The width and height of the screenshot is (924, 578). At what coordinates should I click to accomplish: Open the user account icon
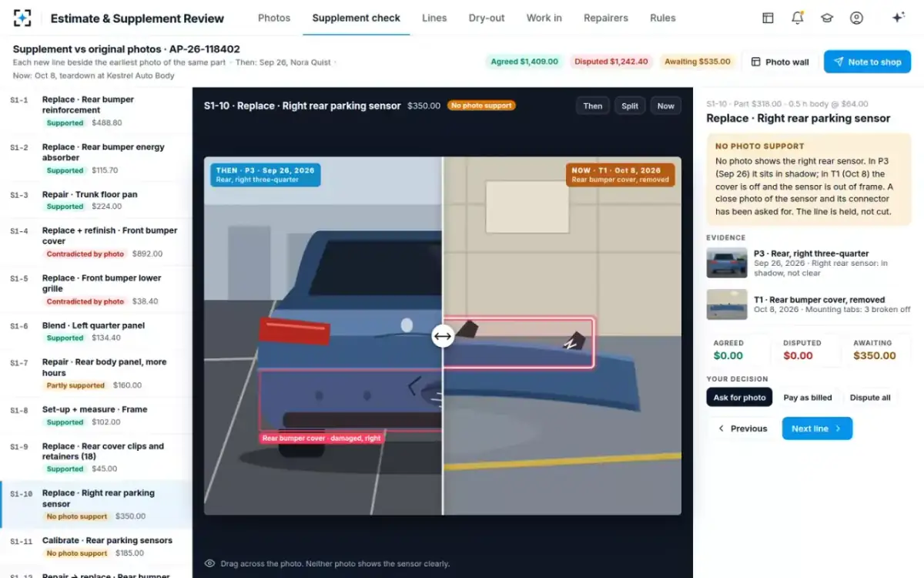pyautogui.click(x=856, y=18)
